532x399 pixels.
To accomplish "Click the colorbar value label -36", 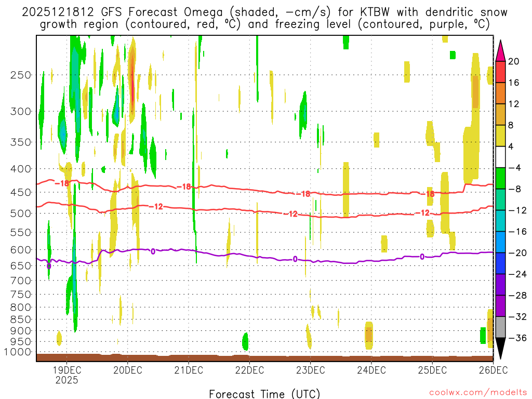I will click(x=517, y=338).
